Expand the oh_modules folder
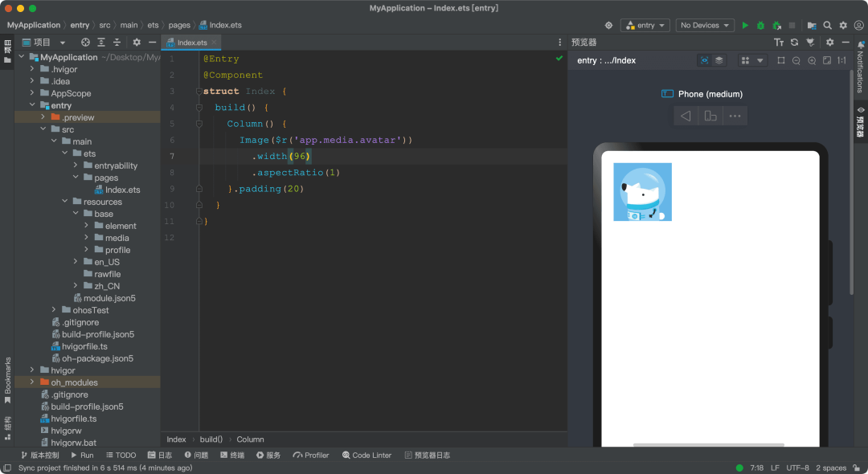 click(x=32, y=382)
